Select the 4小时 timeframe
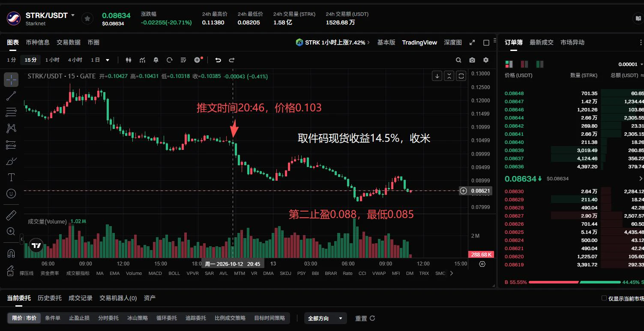 pyautogui.click(x=75, y=60)
